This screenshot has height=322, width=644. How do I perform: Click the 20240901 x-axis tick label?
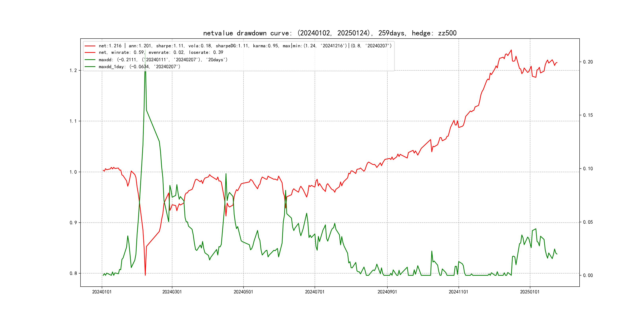pyautogui.click(x=387, y=292)
